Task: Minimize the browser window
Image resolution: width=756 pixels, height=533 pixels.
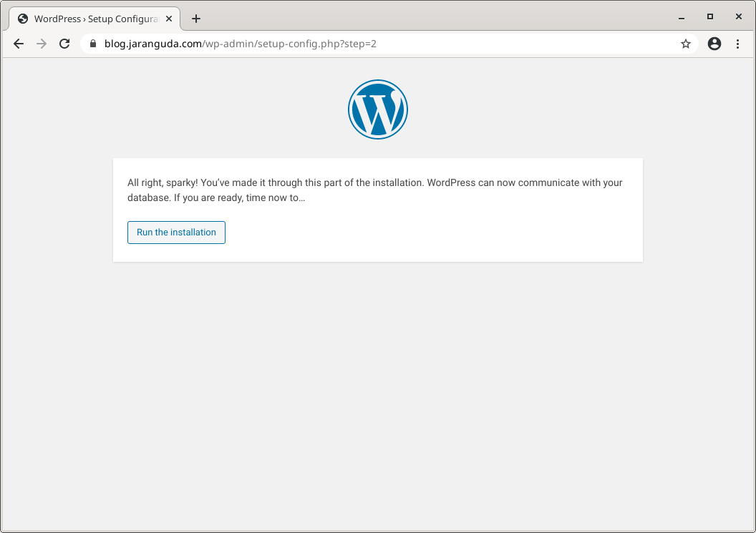Action: click(680, 16)
